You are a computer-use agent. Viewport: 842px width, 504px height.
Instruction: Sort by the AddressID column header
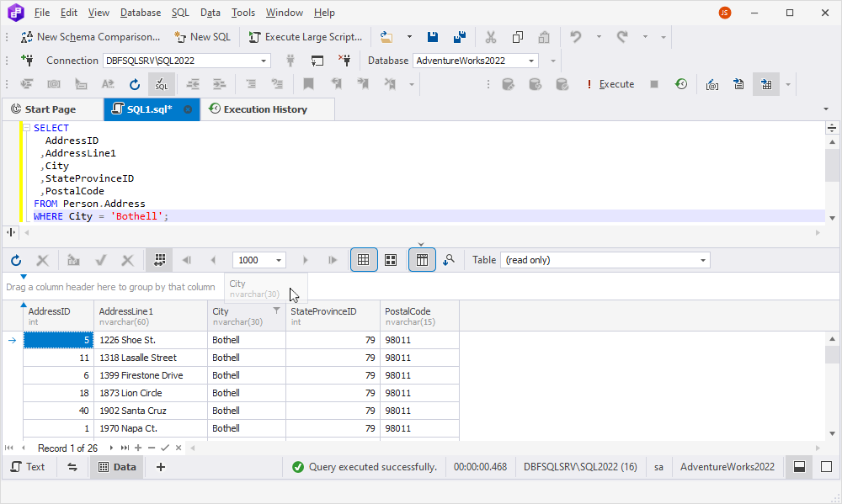click(59, 316)
